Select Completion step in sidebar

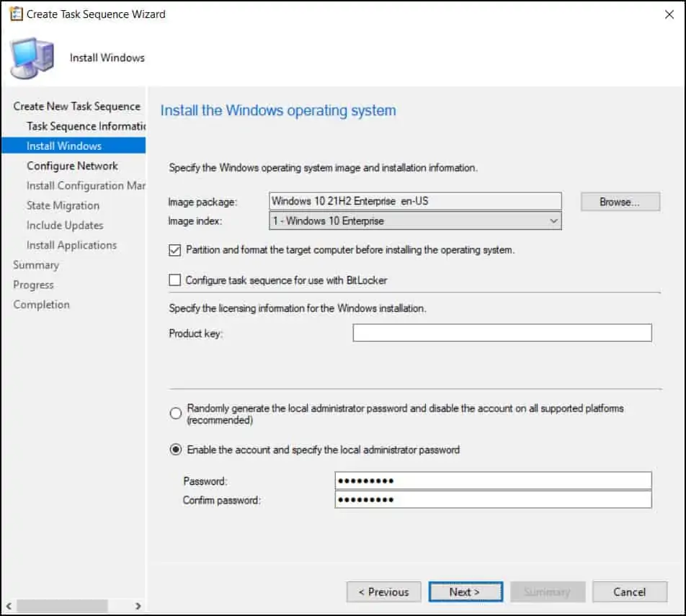(41, 305)
